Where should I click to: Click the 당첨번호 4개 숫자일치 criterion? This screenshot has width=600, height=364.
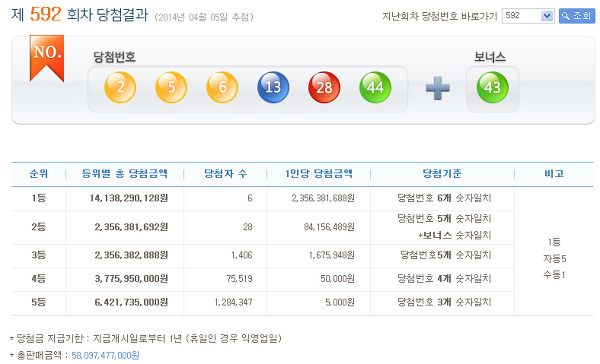(x=444, y=278)
